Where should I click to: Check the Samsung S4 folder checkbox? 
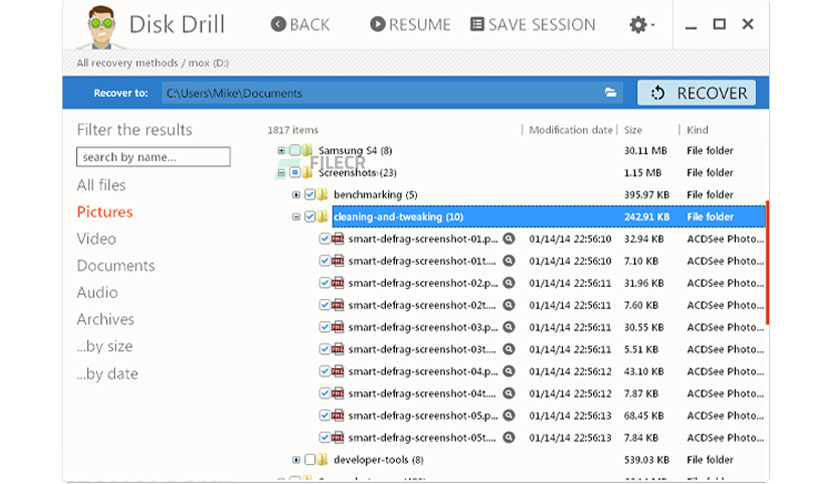[x=295, y=150]
